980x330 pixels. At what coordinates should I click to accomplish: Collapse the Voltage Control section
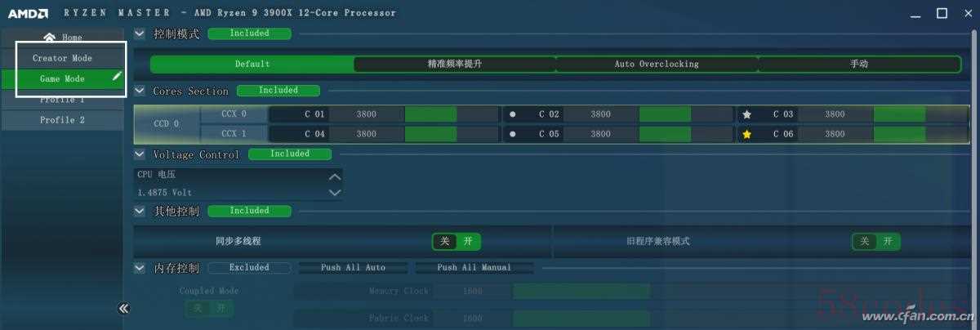[x=140, y=154]
